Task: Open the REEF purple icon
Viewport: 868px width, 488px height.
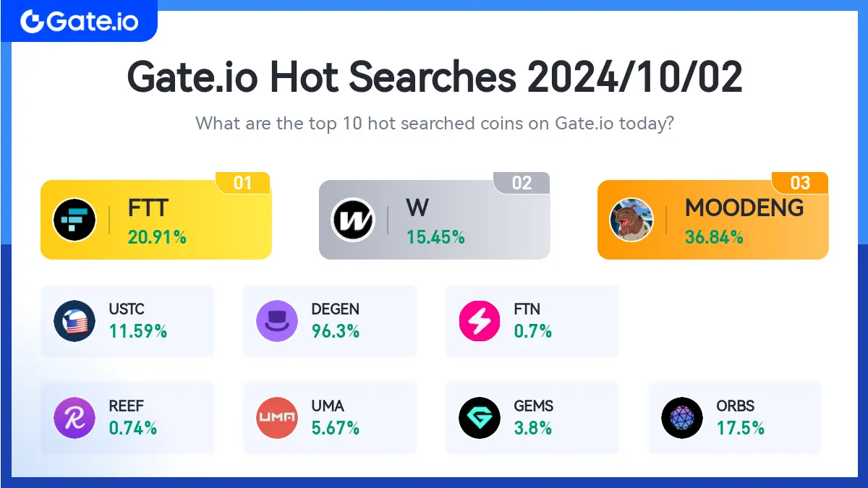Action: [x=75, y=418]
